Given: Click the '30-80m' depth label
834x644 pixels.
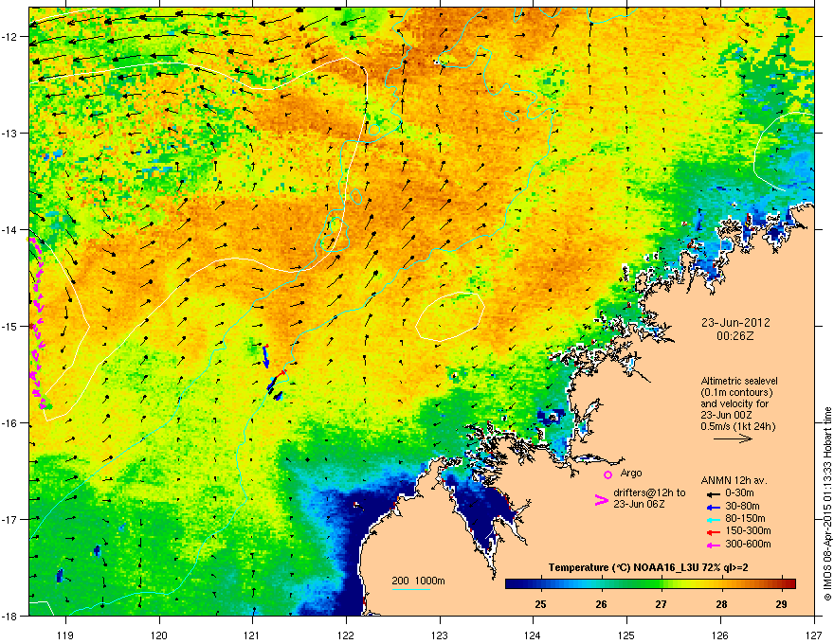Looking at the screenshot, I should coord(742,506).
